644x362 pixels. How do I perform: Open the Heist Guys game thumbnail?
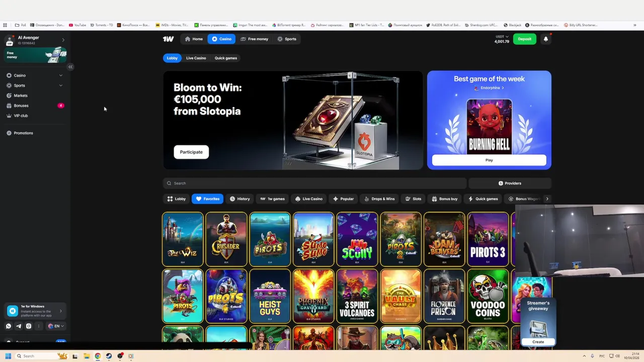point(270,296)
